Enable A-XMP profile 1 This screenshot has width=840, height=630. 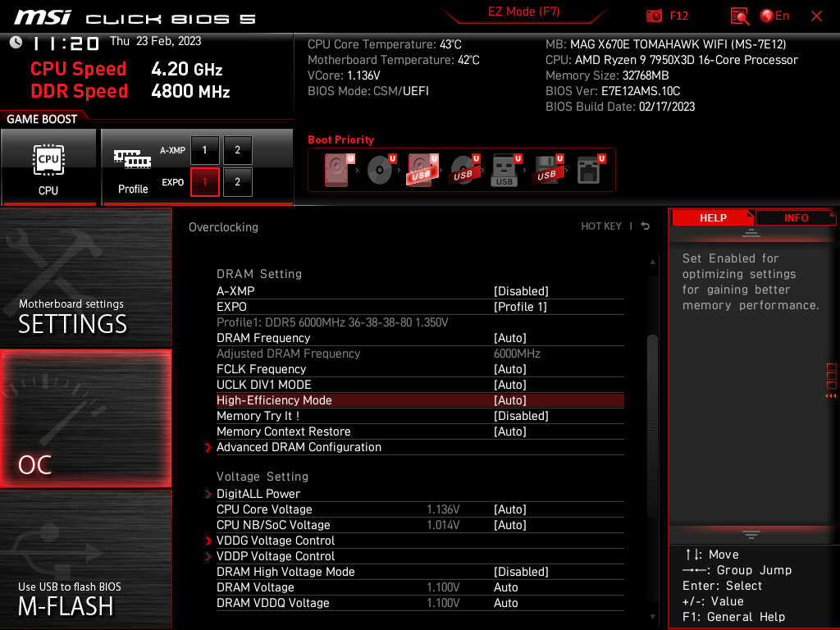pyautogui.click(x=204, y=150)
